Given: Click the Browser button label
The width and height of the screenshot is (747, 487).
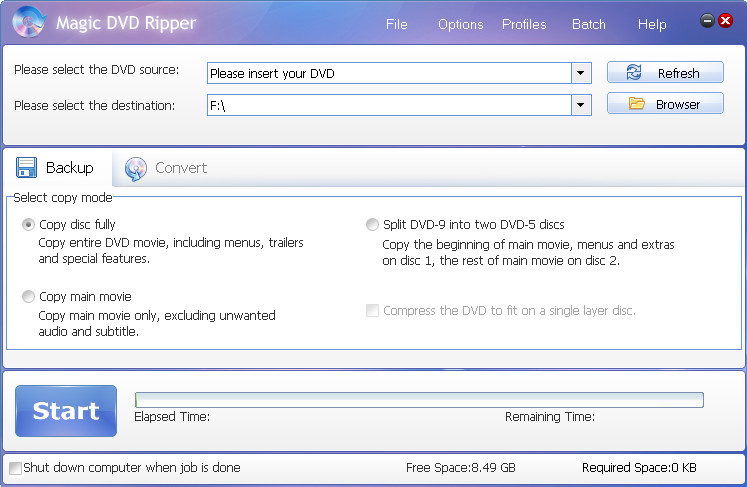Looking at the screenshot, I should [678, 104].
